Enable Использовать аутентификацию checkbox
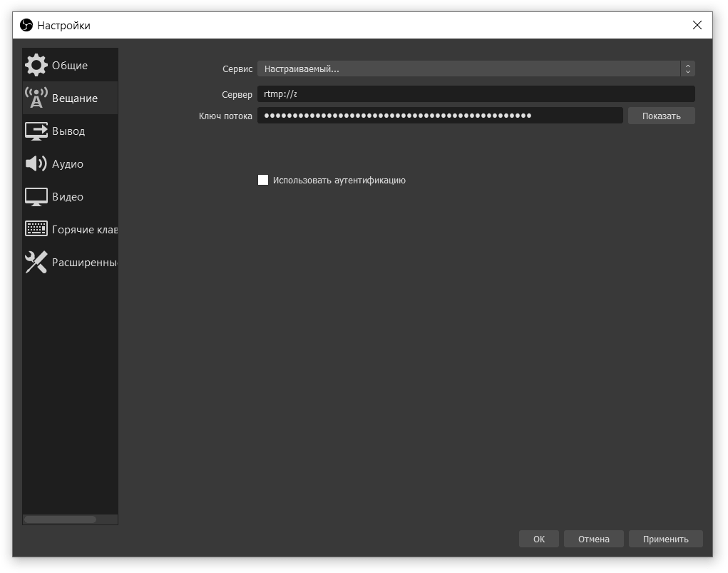The image size is (728, 573). [x=263, y=180]
